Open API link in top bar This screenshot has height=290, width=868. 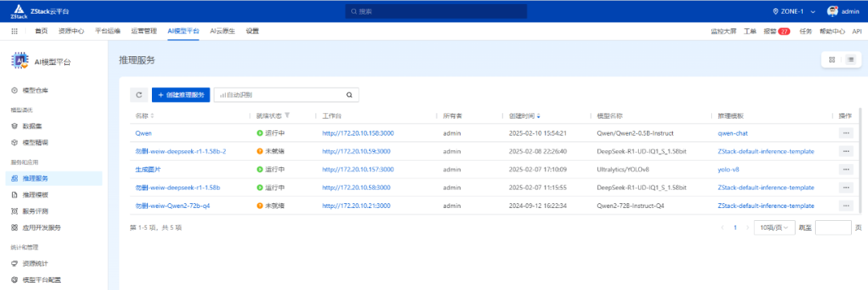point(857,31)
